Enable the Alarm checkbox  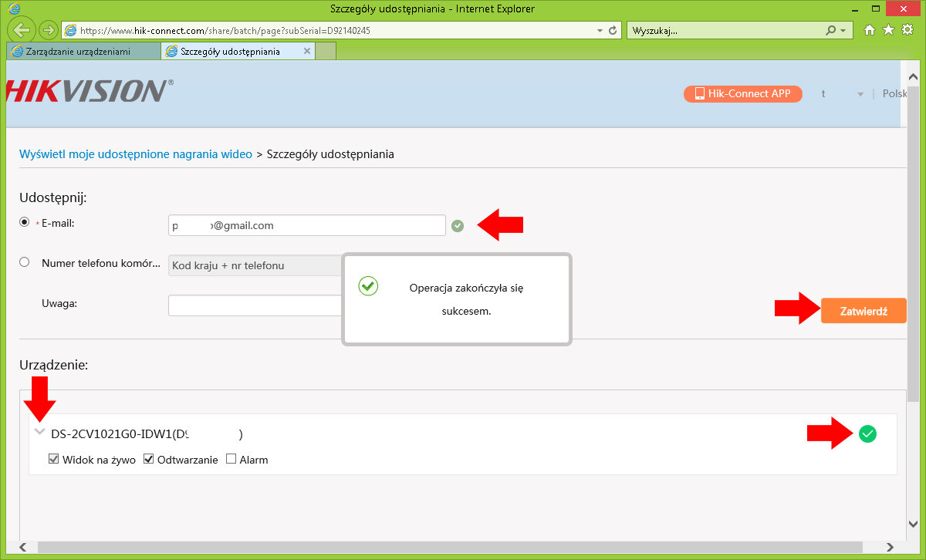[231, 459]
